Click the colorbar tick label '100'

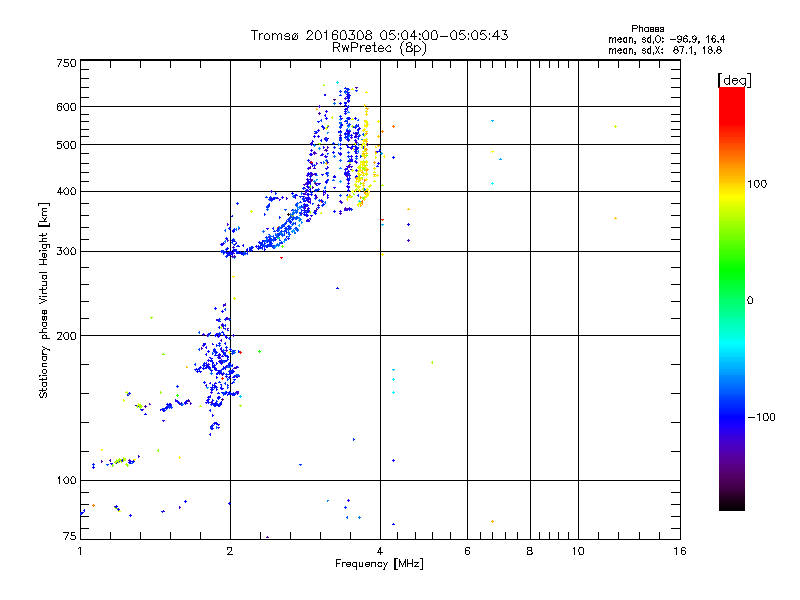[x=757, y=184]
